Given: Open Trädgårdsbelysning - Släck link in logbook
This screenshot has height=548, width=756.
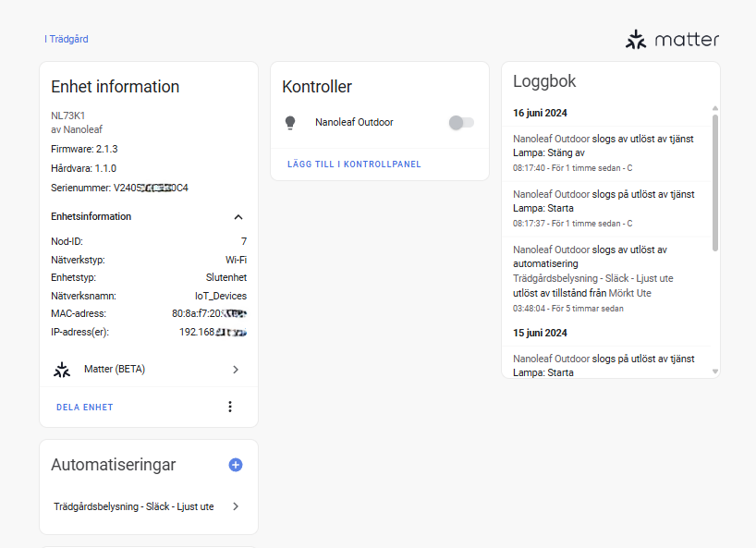Looking at the screenshot, I should coord(593,278).
